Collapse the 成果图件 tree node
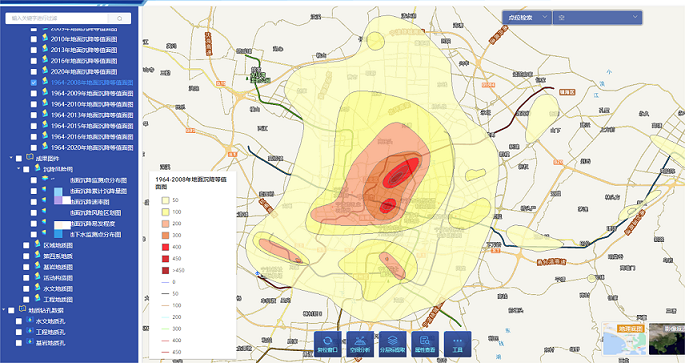The height and width of the screenshot is (363, 685). (11, 158)
